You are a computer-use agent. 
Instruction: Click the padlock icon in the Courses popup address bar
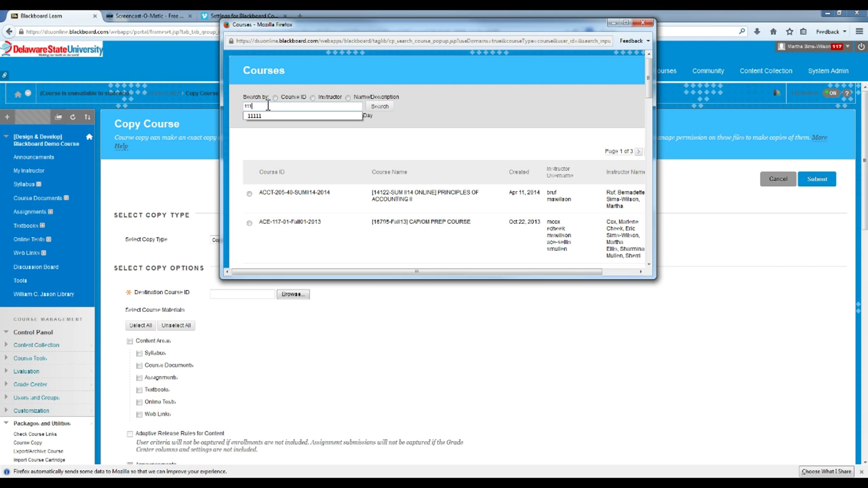[231, 41]
